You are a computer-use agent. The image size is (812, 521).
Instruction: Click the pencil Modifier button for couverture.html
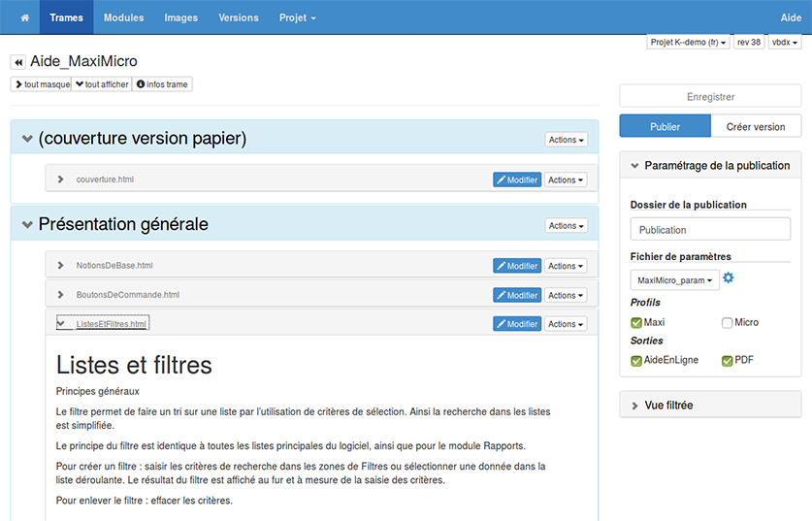click(x=516, y=179)
